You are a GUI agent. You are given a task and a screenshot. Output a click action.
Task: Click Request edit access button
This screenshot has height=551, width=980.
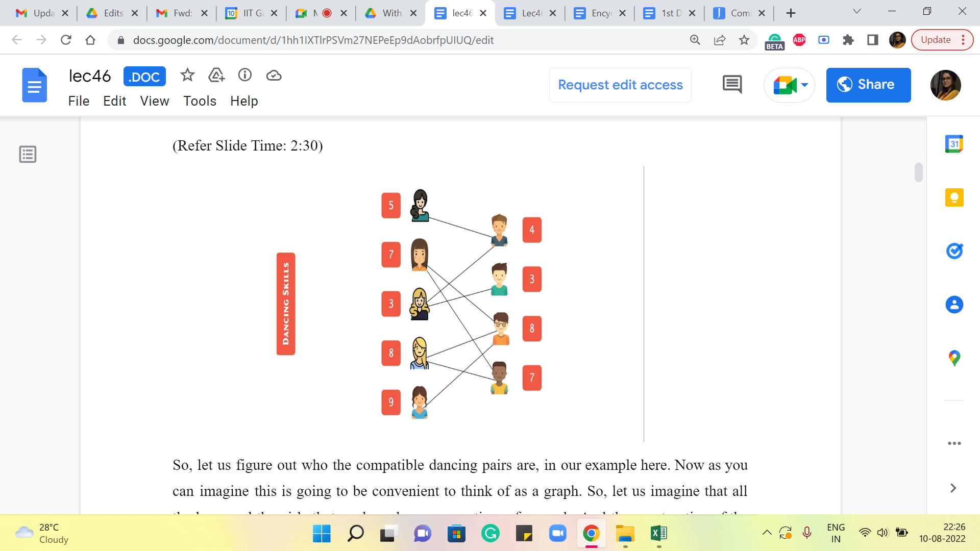[620, 85]
